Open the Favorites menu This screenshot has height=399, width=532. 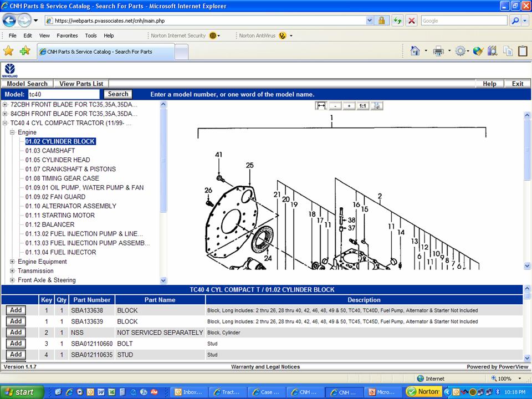pos(67,35)
